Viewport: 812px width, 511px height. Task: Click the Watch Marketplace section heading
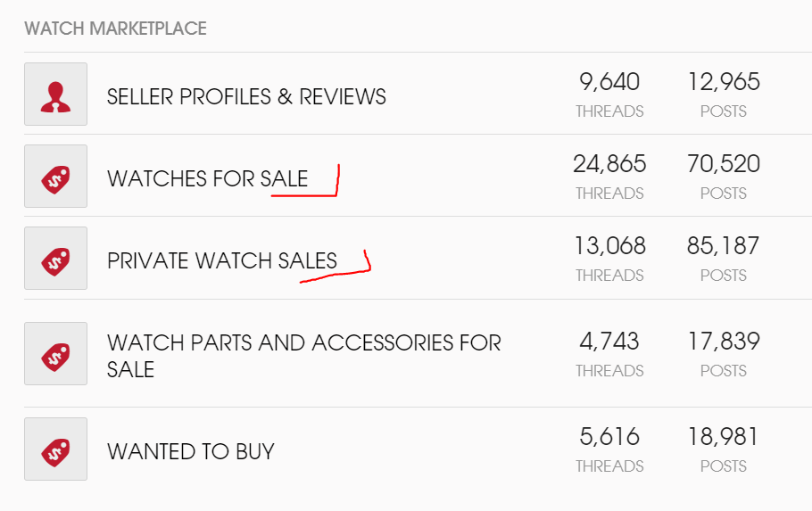(x=116, y=29)
